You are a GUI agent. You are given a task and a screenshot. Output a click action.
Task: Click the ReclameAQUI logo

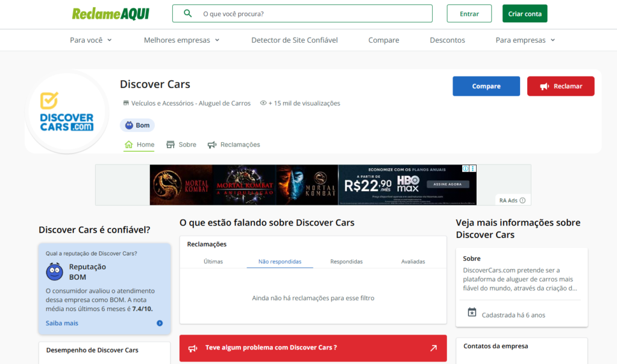click(x=111, y=14)
